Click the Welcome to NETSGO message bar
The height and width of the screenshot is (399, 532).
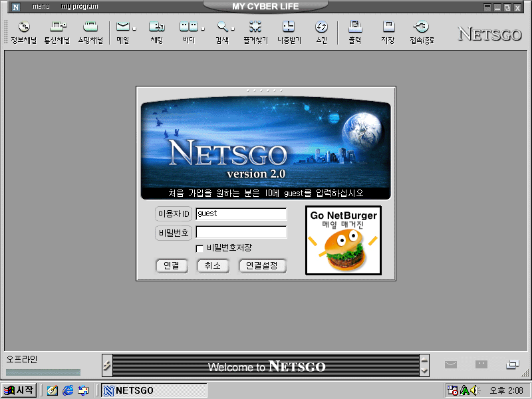point(266,366)
